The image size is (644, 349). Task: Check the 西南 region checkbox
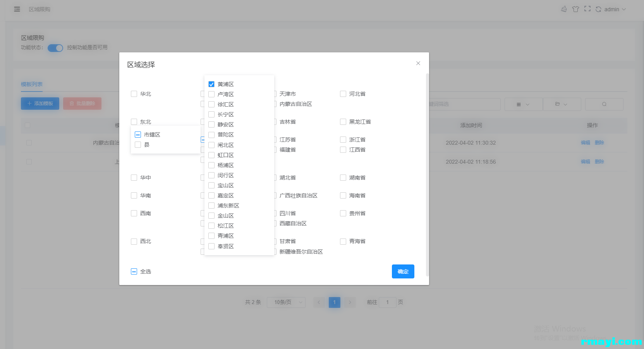134,213
